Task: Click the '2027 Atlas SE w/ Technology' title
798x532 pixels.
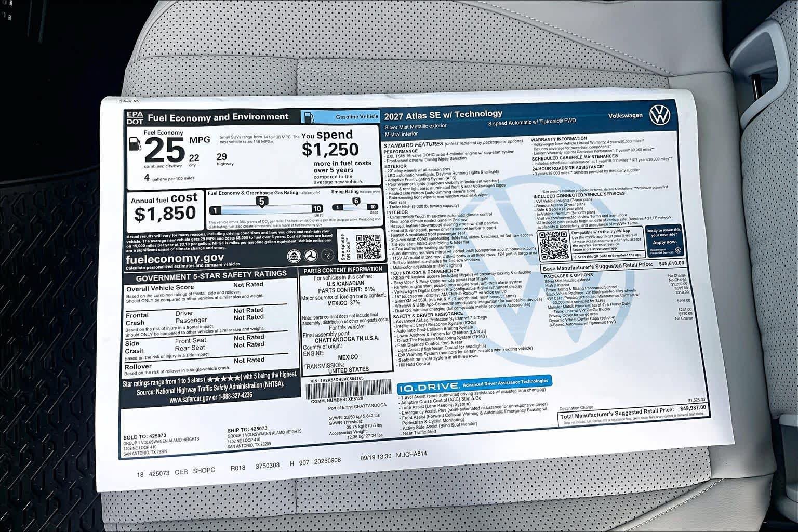Action: click(x=444, y=114)
